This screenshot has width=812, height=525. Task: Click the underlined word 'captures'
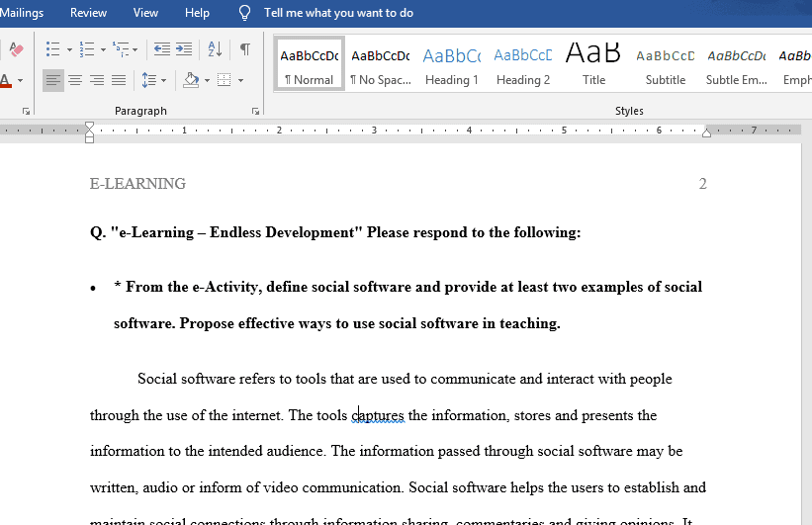pos(378,415)
